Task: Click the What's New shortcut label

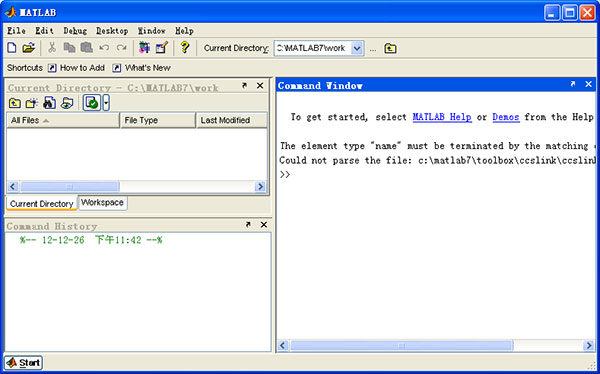Action: pyautogui.click(x=148, y=68)
